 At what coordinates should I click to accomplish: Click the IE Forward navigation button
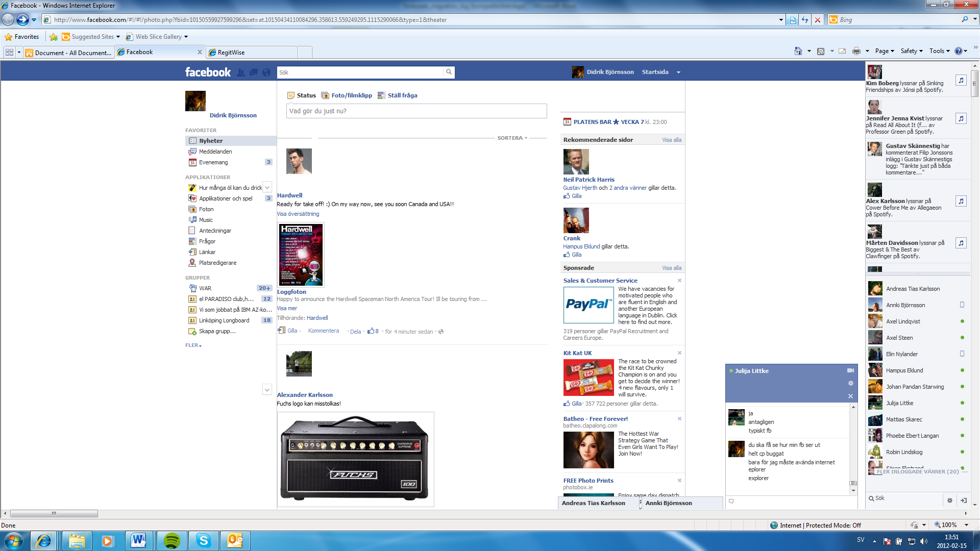point(22,19)
